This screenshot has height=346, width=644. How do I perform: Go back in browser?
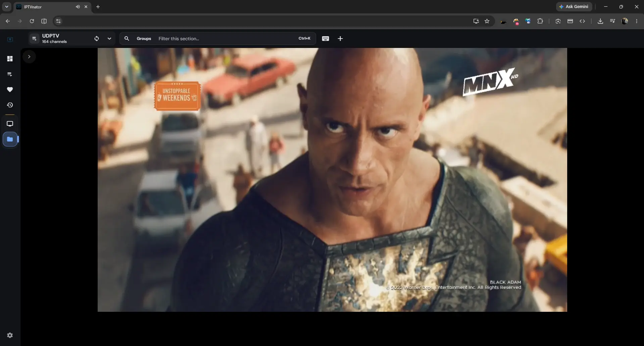click(x=8, y=21)
